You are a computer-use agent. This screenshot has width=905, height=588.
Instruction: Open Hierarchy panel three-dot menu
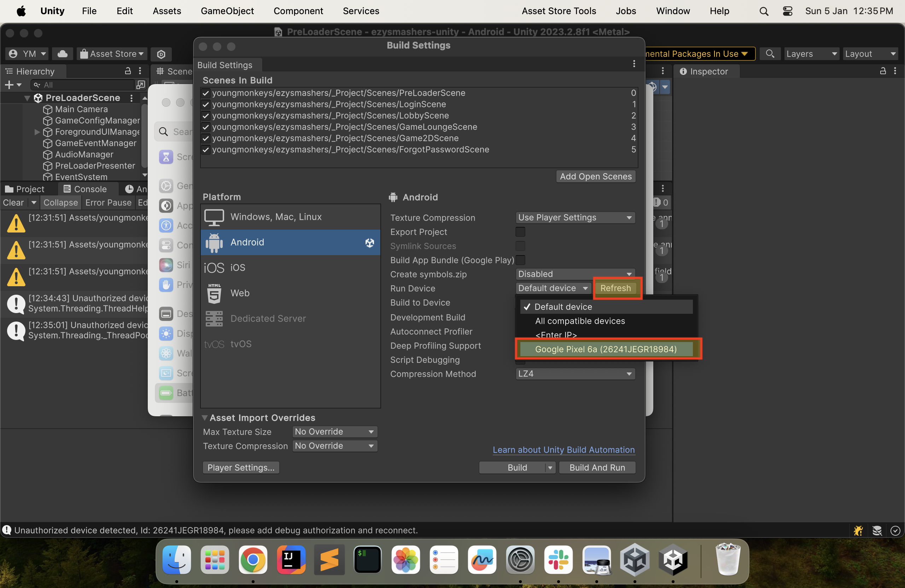pyautogui.click(x=140, y=71)
